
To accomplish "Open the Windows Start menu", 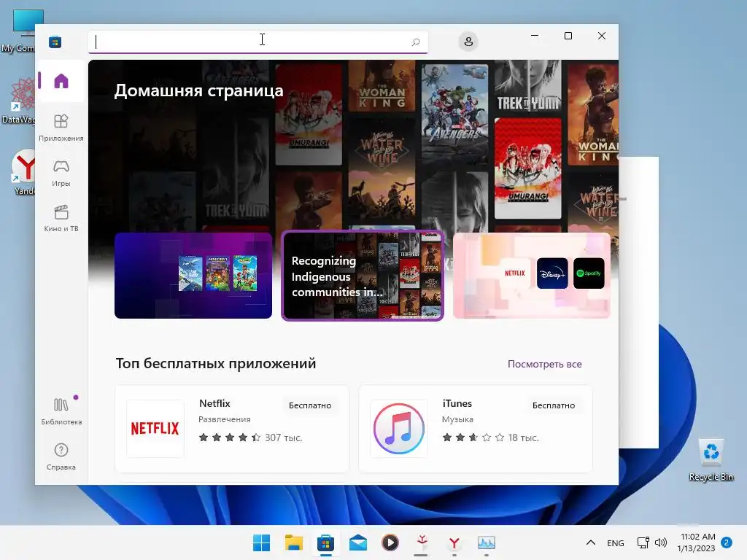I will click(x=261, y=542).
